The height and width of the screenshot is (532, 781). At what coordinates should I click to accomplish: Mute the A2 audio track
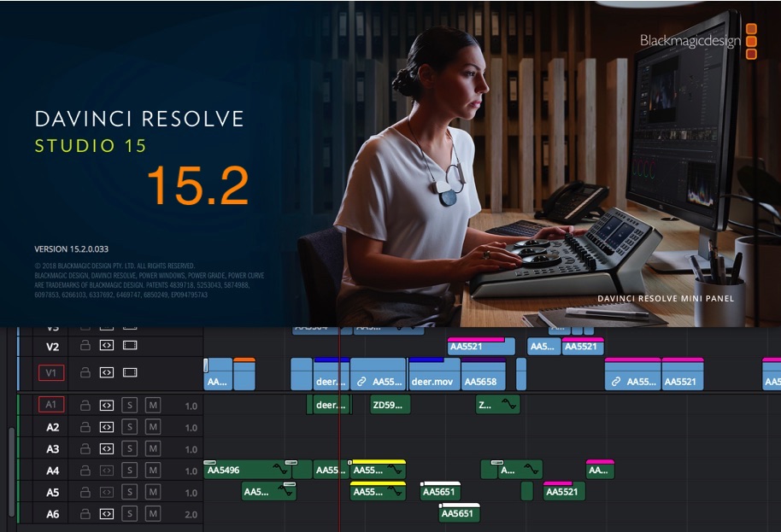[x=153, y=427]
